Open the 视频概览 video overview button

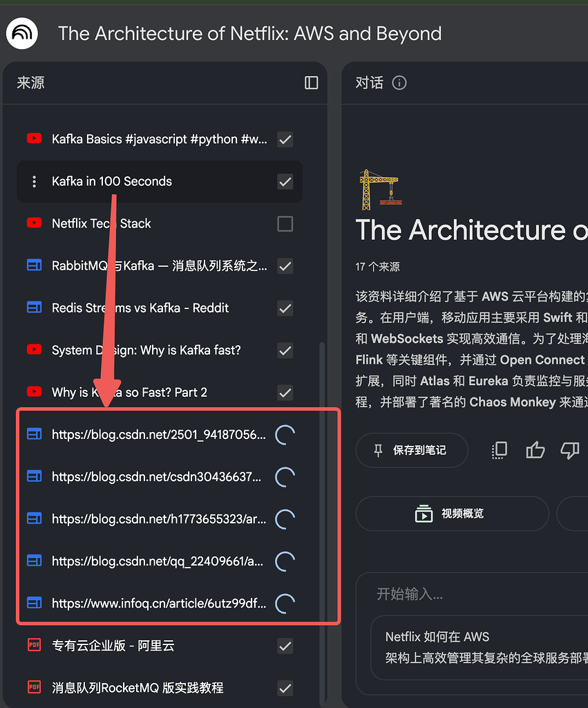click(452, 514)
